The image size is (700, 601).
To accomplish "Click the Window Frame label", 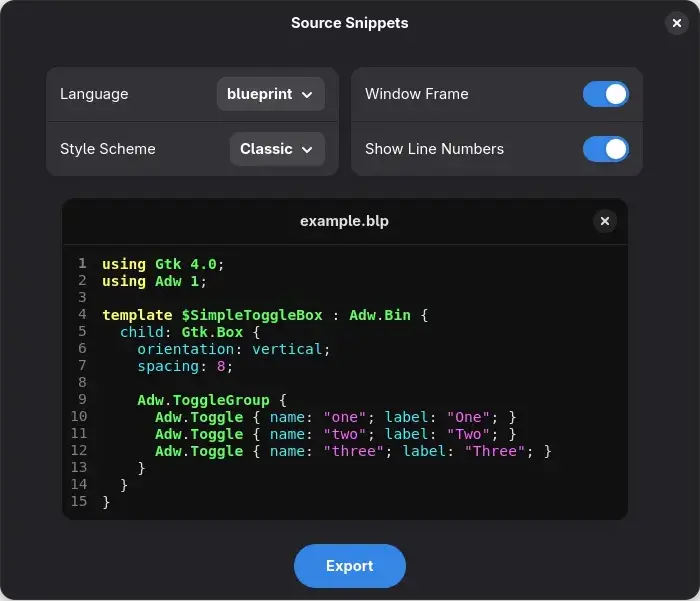I will (417, 94).
